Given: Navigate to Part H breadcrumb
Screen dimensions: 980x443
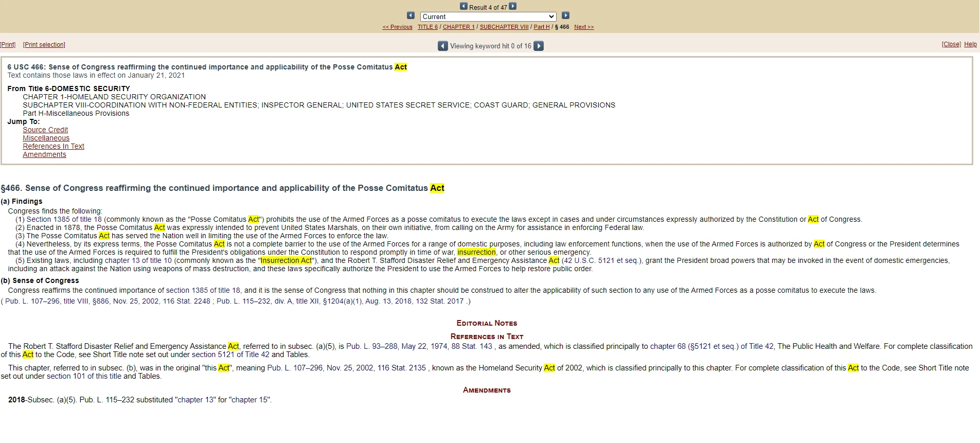Looking at the screenshot, I should tap(541, 27).
